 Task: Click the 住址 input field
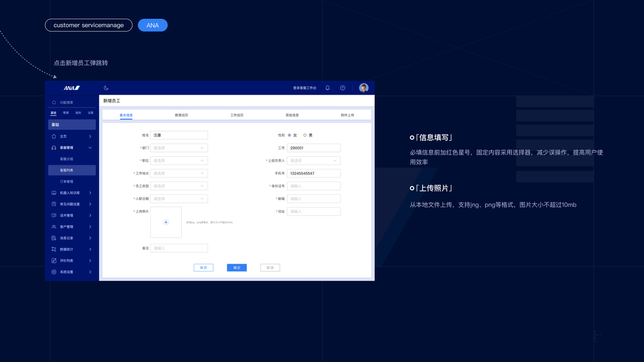click(314, 211)
